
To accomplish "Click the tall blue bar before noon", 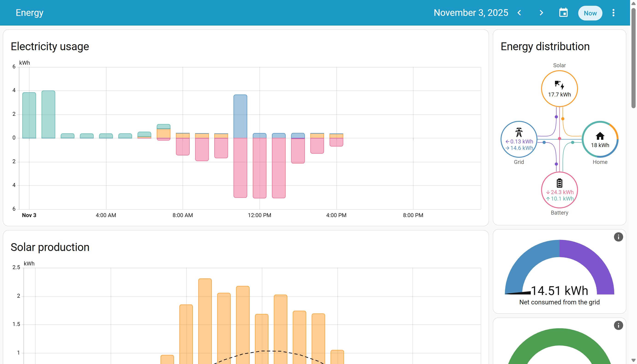I will (240, 116).
